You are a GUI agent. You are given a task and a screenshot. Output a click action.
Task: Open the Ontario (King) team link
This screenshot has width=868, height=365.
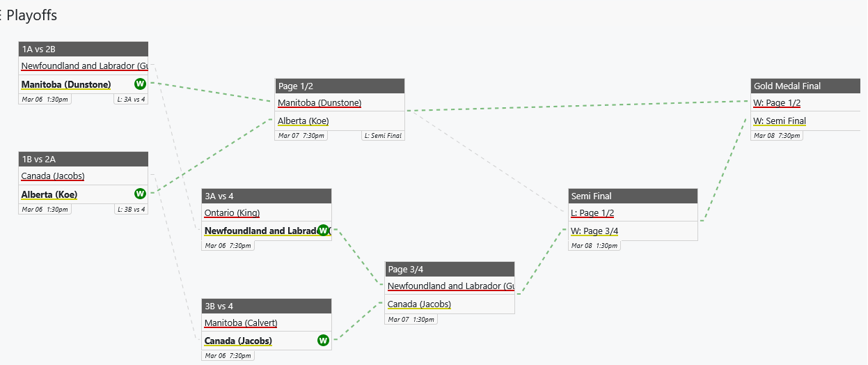[232, 212]
